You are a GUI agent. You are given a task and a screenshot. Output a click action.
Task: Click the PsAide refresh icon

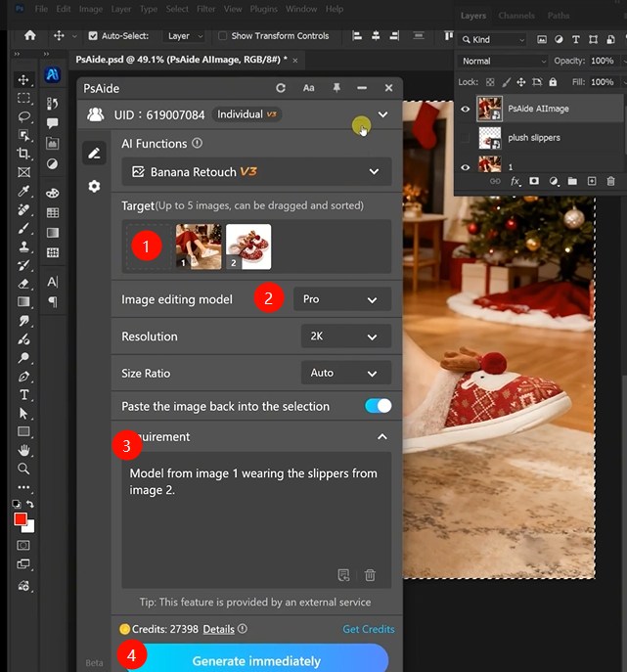[281, 88]
